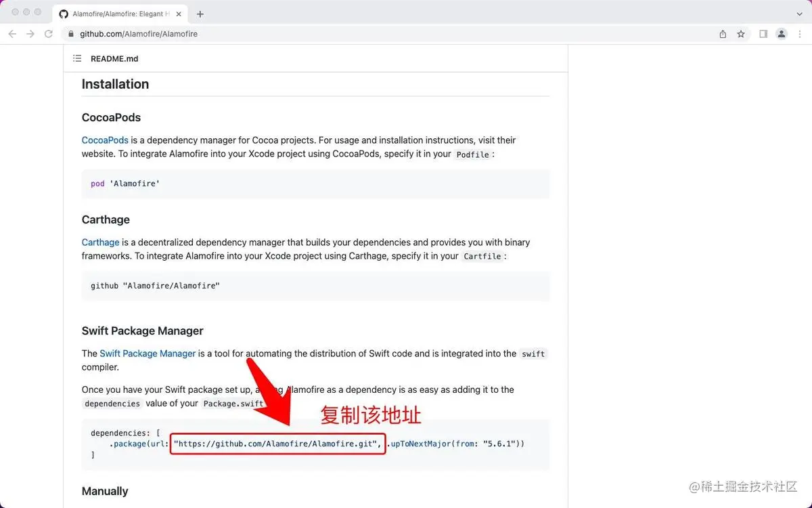
Task: Open the CocoaPods link
Action: [105, 140]
